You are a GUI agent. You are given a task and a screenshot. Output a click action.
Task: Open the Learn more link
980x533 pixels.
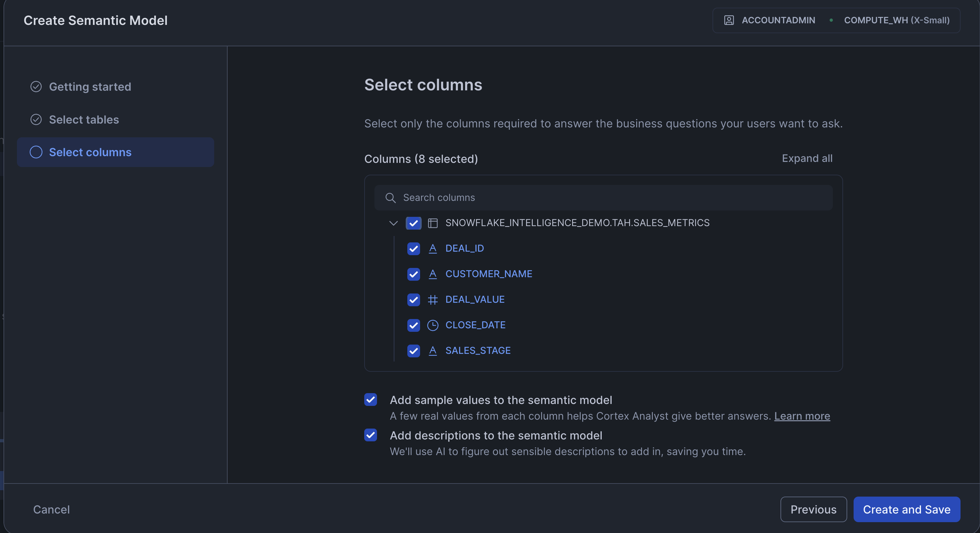(802, 416)
